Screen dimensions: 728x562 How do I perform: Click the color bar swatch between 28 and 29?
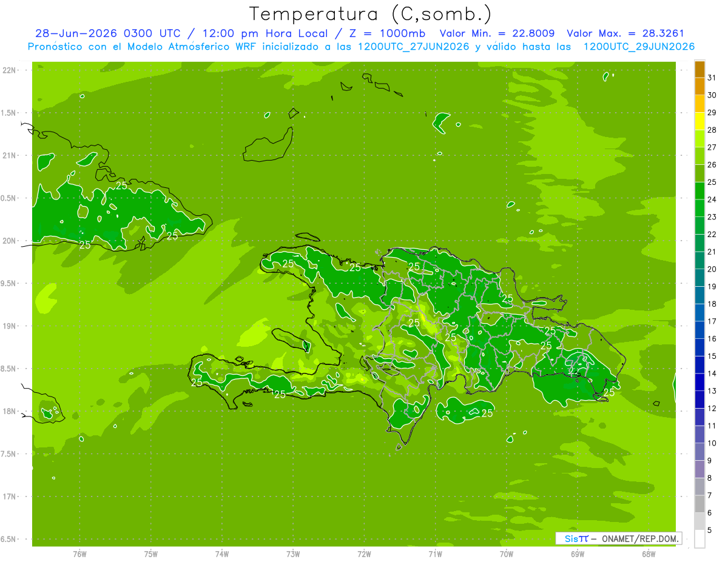(699, 121)
